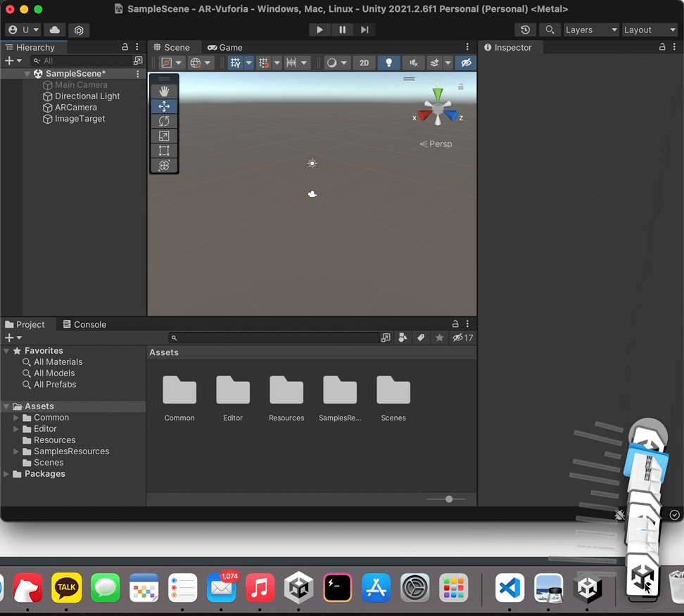Adjust the asset icon size slider
Screen dimensions: 684x616
pyautogui.click(x=449, y=499)
